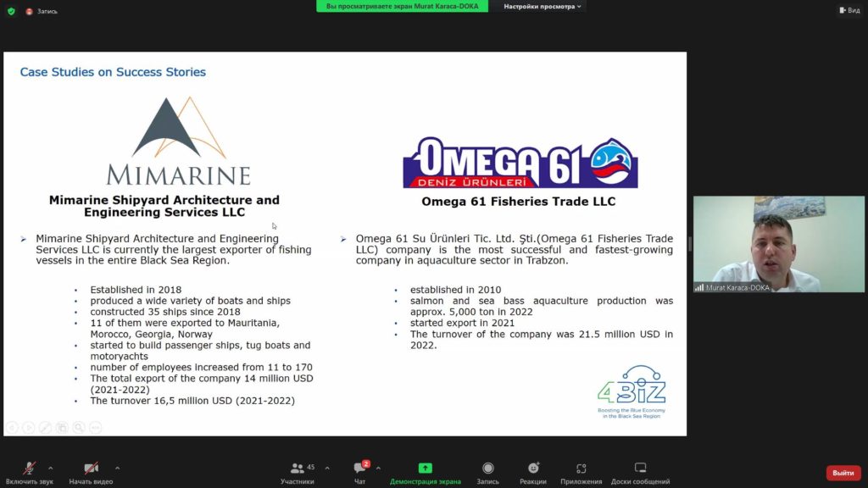Expand the arrow next to Участники
Image resolution: width=868 pixels, height=488 pixels.
coord(327,468)
